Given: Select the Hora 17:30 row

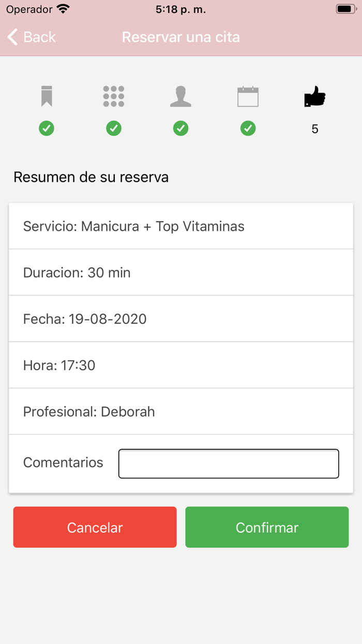Looking at the screenshot, I should coord(180,365).
